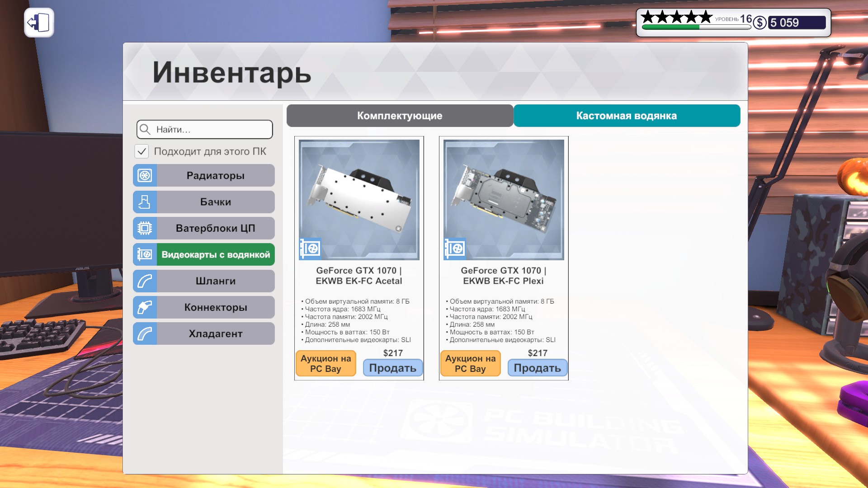This screenshot has height=488, width=868.
Task: Select the EKWB EK-FC Plexi thumbnail
Action: pos(504,199)
